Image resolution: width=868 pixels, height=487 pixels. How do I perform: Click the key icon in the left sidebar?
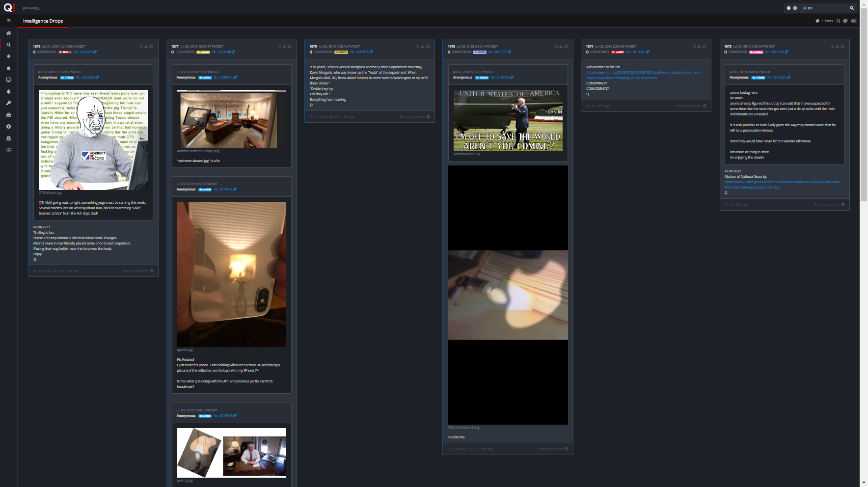click(x=8, y=103)
